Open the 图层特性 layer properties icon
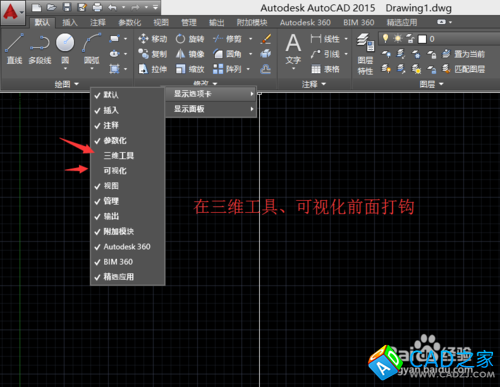This screenshot has width=500, height=387. point(365,54)
